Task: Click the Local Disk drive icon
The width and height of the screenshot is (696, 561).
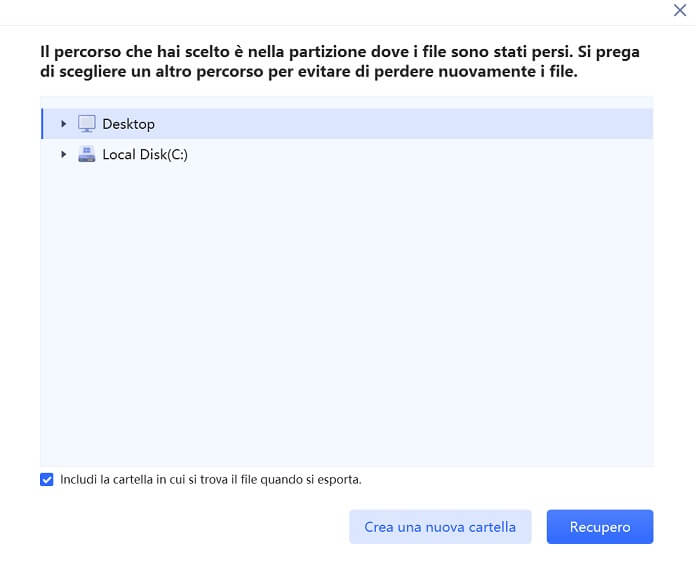Action: point(87,154)
